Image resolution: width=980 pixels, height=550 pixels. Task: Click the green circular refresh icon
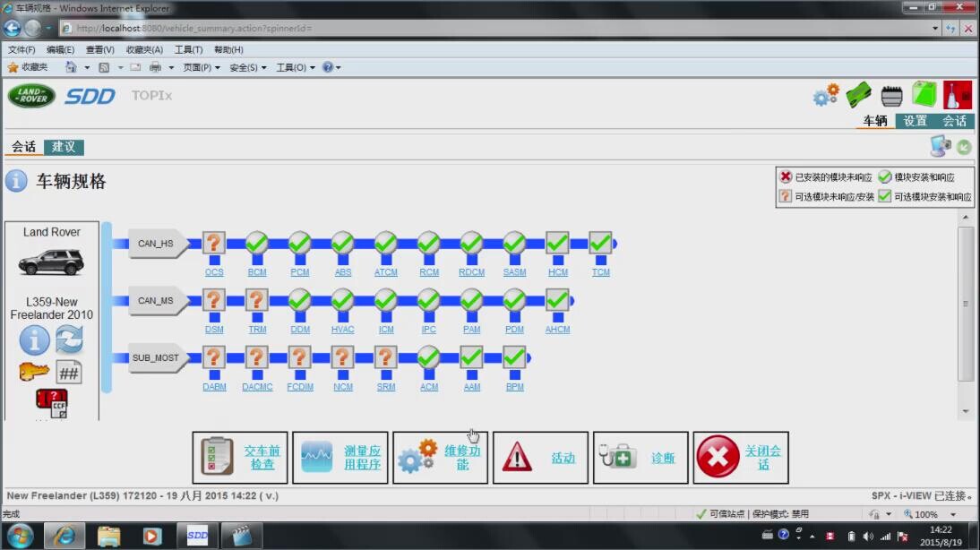pyautogui.click(x=965, y=148)
